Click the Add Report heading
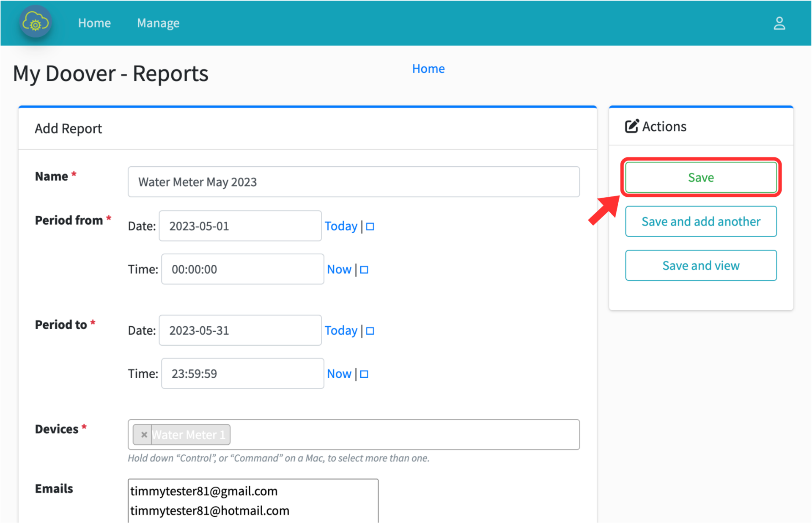The width and height of the screenshot is (812, 523). [x=68, y=129]
